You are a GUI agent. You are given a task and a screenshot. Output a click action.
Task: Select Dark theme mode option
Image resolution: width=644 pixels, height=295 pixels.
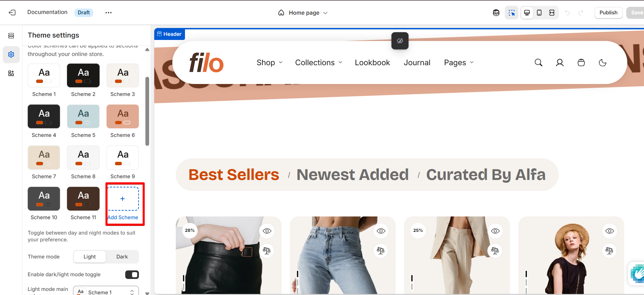click(122, 257)
